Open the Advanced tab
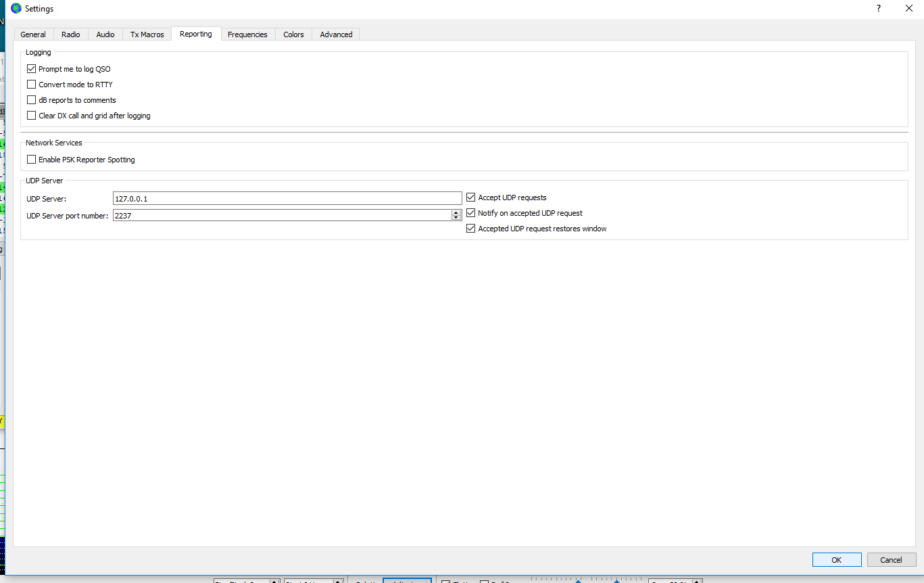Viewport: 924px width, 583px height. 336,34
